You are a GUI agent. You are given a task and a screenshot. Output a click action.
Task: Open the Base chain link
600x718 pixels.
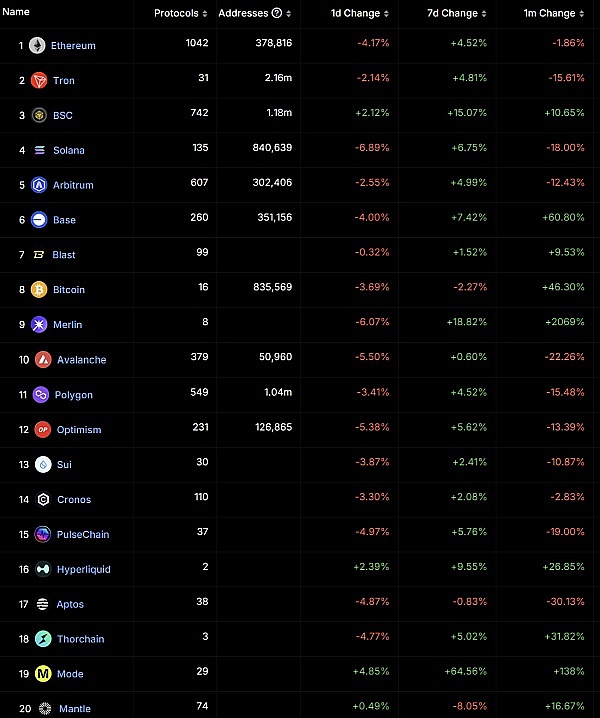coord(64,220)
